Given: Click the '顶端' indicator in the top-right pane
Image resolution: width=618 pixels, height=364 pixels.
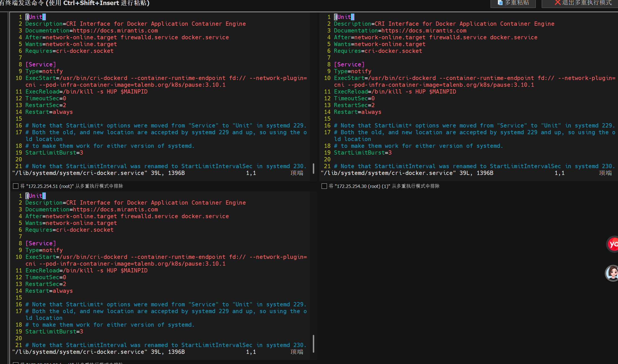Looking at the screenshot, I should pyautogui.click(x=605, y=173).
